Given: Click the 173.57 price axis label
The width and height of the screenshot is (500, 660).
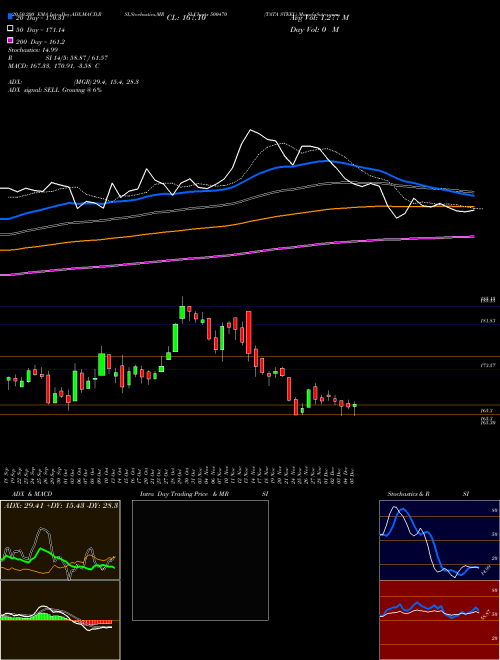Looking at the screenshot, I should pos(487,366).
